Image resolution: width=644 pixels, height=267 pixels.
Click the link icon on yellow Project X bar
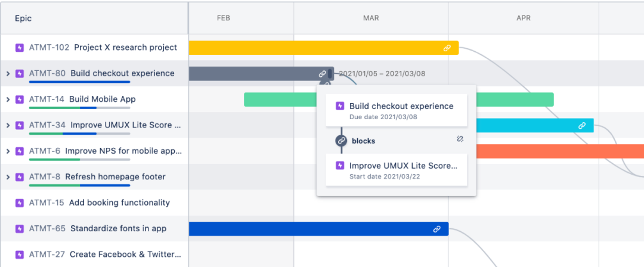tap(447, 48)
